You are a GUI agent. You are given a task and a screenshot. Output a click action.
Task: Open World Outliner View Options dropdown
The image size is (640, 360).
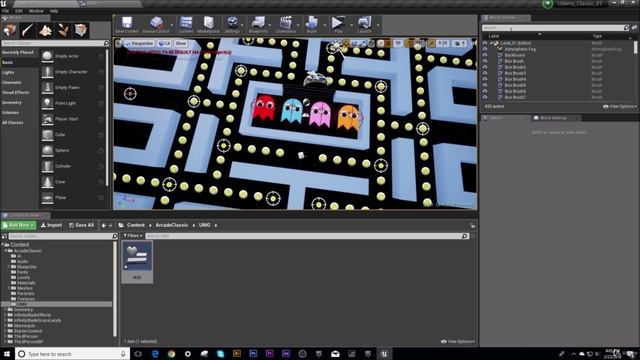point(620,107)
